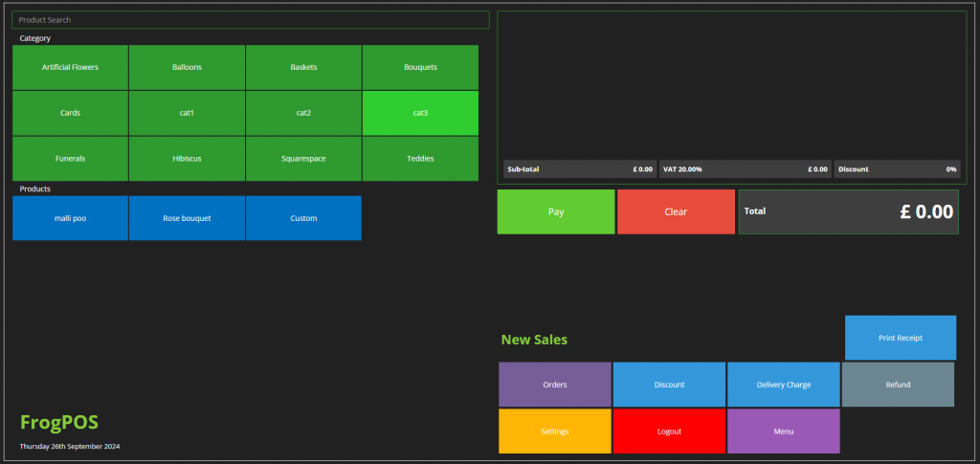Select the Funerals category
This screenshot has height=464, width=980.
70,158
